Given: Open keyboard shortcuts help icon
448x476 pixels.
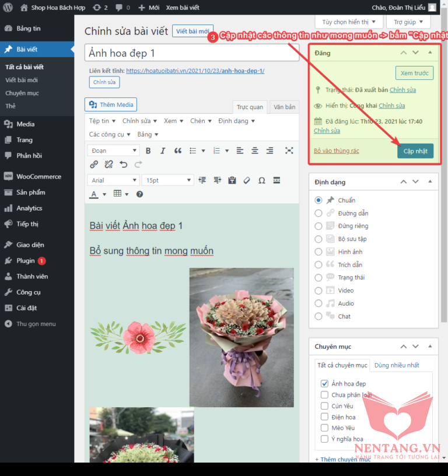Looking at the screenshot, I should (139, 194).
